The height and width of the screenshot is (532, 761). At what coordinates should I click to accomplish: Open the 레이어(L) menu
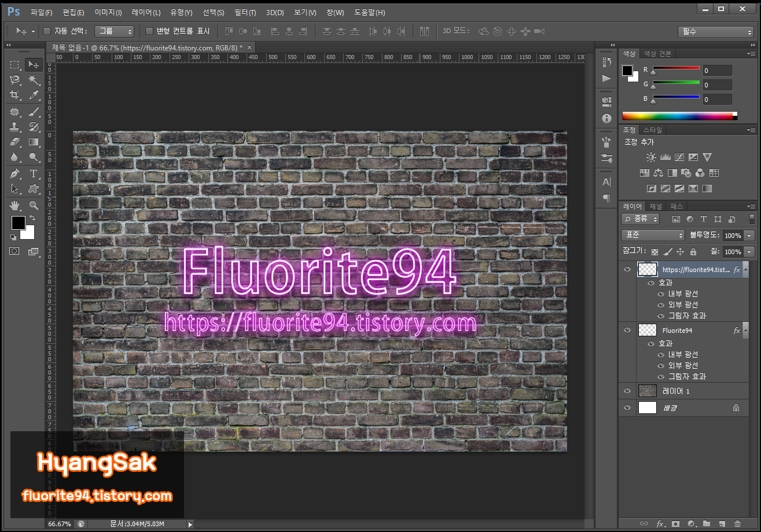[x=146, y=12]
